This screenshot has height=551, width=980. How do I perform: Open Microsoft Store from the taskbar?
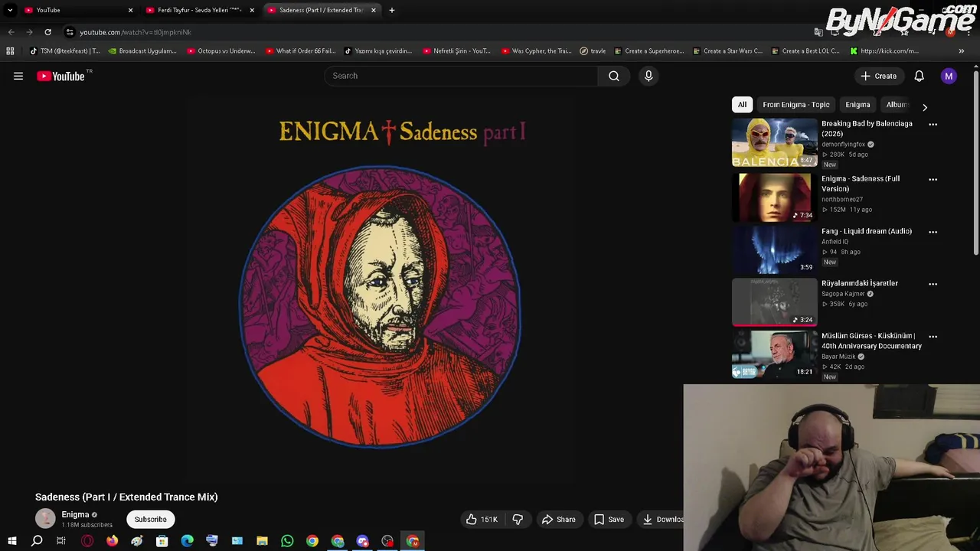(x=162, y=541)
